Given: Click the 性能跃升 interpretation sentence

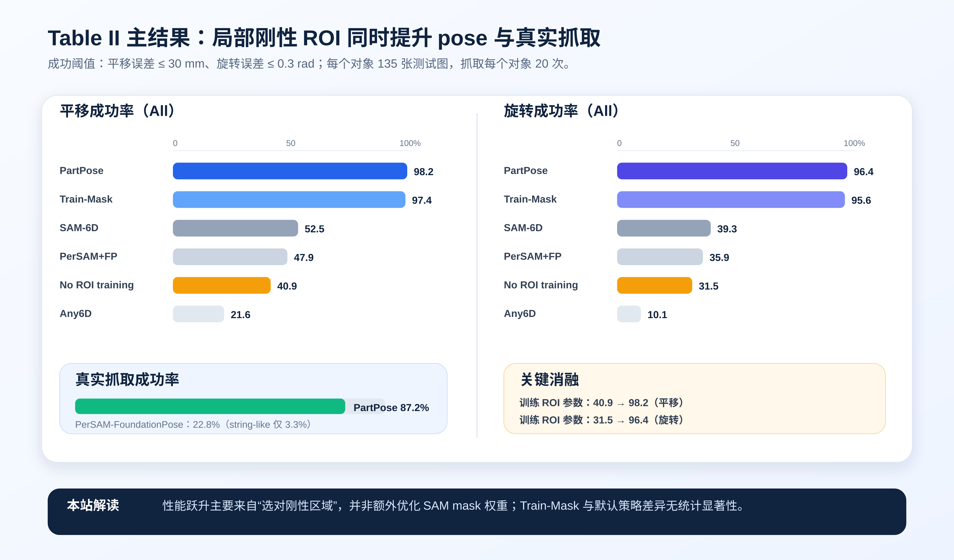Looking at the screenshot, I should point(454,506).
